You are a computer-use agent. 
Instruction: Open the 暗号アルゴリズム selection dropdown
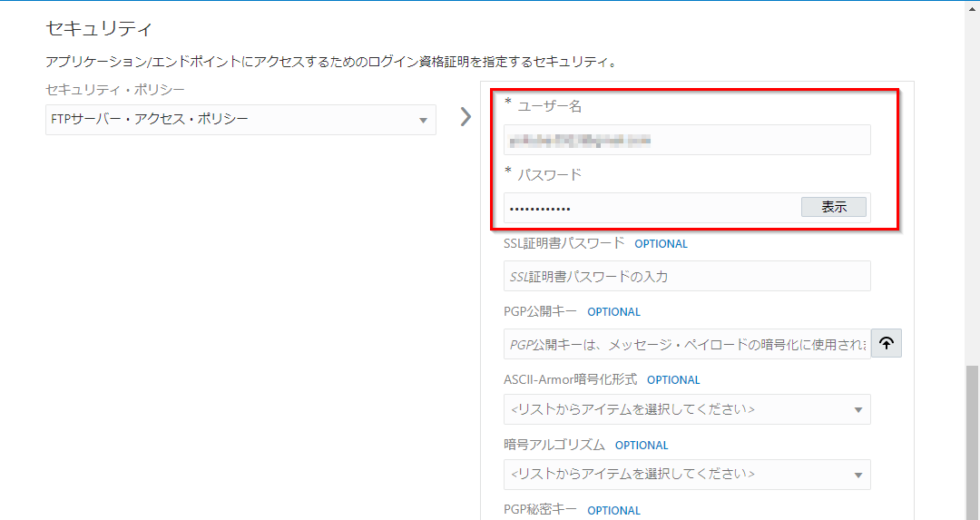[x=686, y=475]
